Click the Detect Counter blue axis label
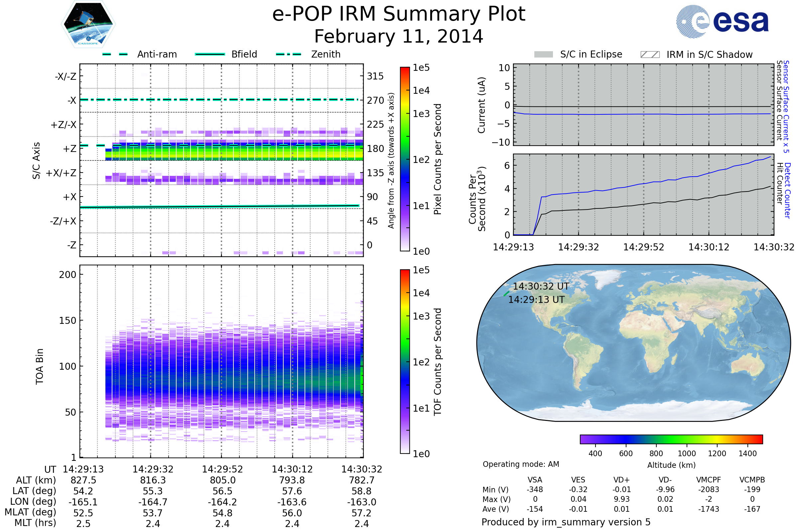Viewport: 798px width, 532px height. click(787, 191)
